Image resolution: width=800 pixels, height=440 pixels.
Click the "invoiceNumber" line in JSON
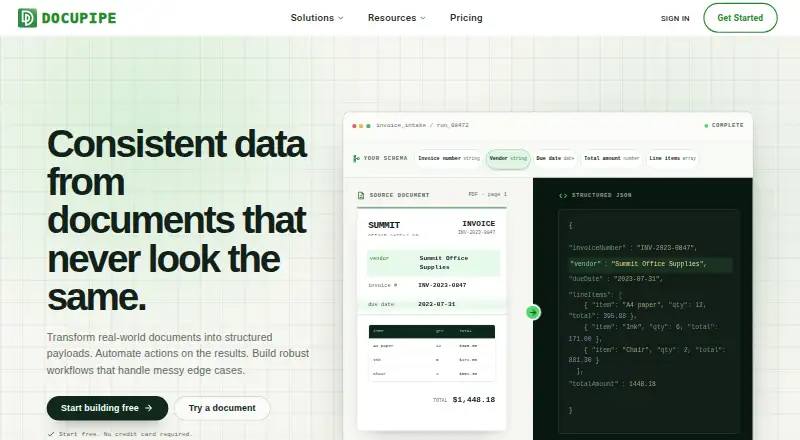click(x=633, y=248)
